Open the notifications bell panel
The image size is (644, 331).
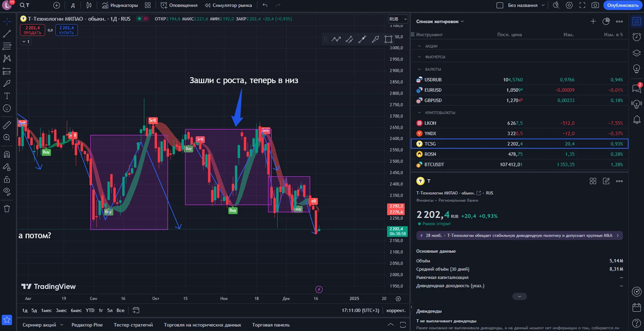tap(637, 120)
